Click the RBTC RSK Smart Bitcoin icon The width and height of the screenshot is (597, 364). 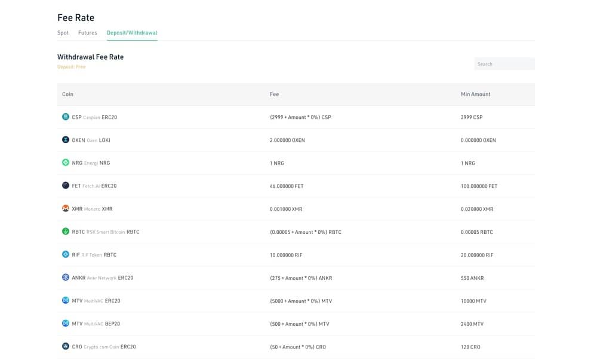tap(66, 232)
